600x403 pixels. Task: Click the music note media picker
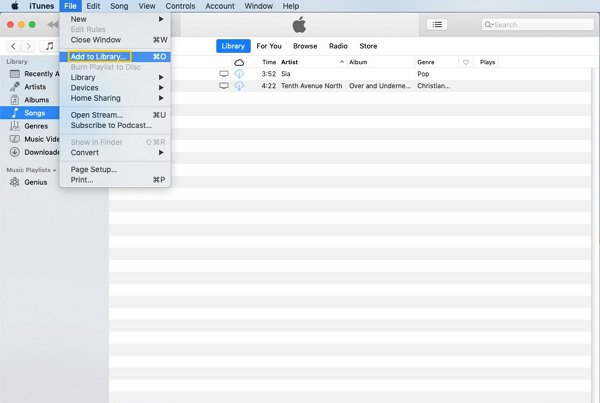point(49,46)
